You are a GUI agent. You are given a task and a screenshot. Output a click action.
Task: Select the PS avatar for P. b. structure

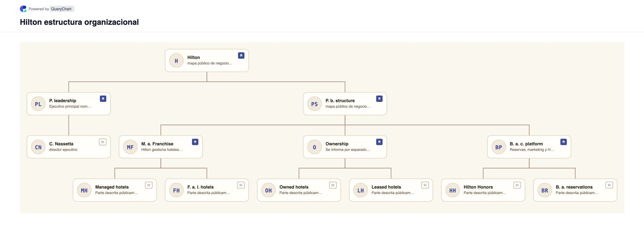[x=315, y=104]
